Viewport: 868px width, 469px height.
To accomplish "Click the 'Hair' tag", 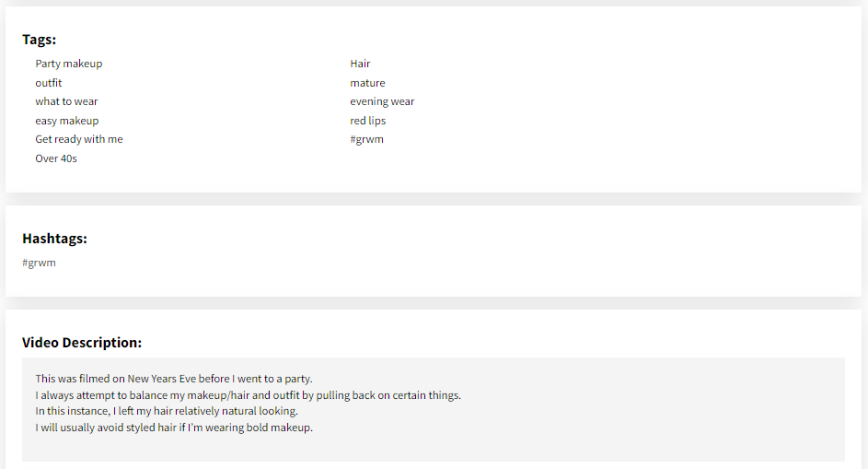I will point(360,64).
